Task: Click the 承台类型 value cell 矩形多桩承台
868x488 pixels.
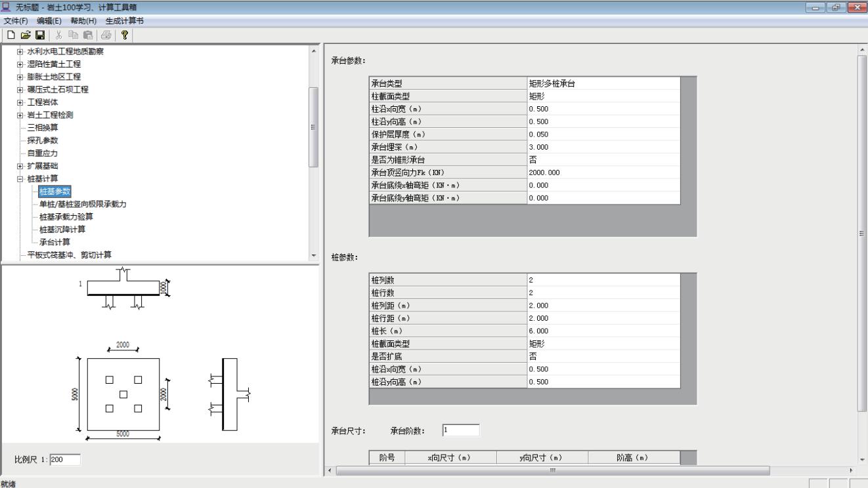Action: pyautogui.click(x=603, y=83)
